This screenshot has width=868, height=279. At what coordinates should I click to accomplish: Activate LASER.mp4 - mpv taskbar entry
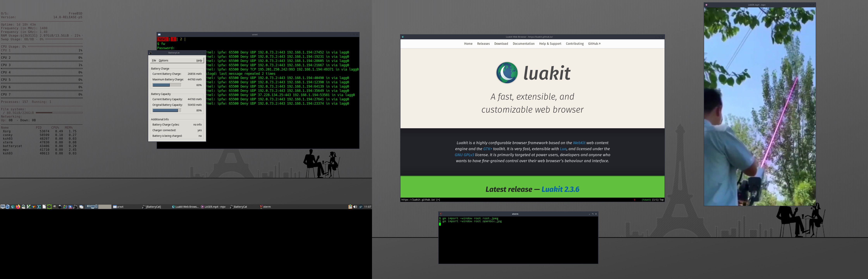[x=214, y=207]
